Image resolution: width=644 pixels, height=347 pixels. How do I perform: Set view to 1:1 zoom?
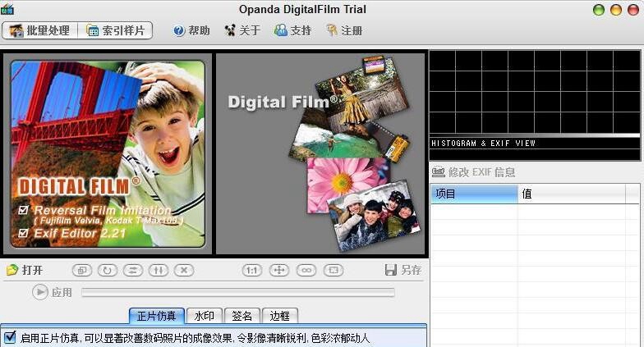pyautogui.click(x=251, y=271)
